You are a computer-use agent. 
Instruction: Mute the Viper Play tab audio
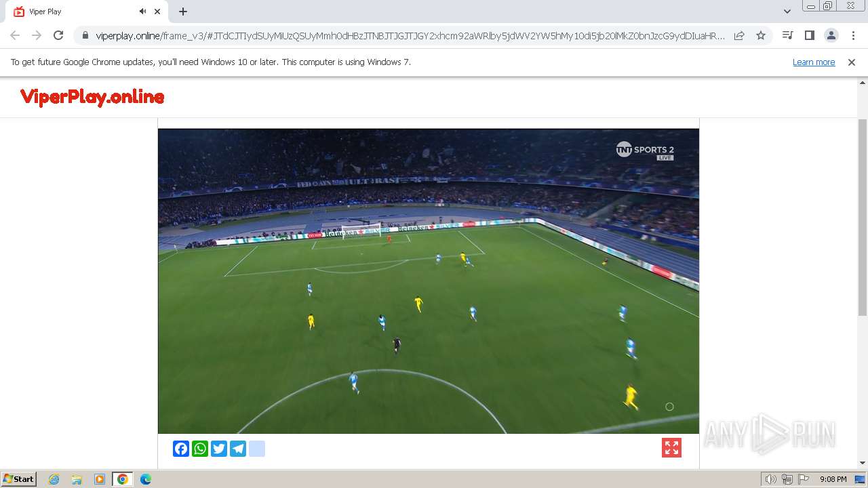pos(142,12)
